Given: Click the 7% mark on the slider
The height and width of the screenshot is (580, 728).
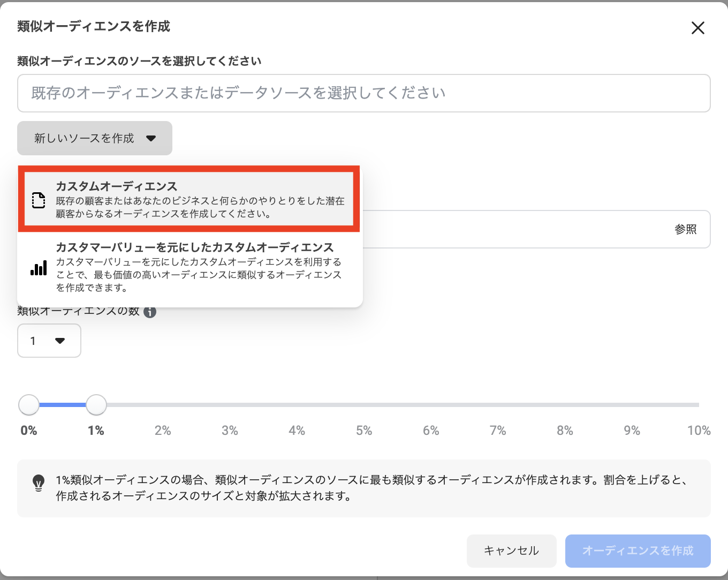Looking at the screenshot, I should (498, 431).
